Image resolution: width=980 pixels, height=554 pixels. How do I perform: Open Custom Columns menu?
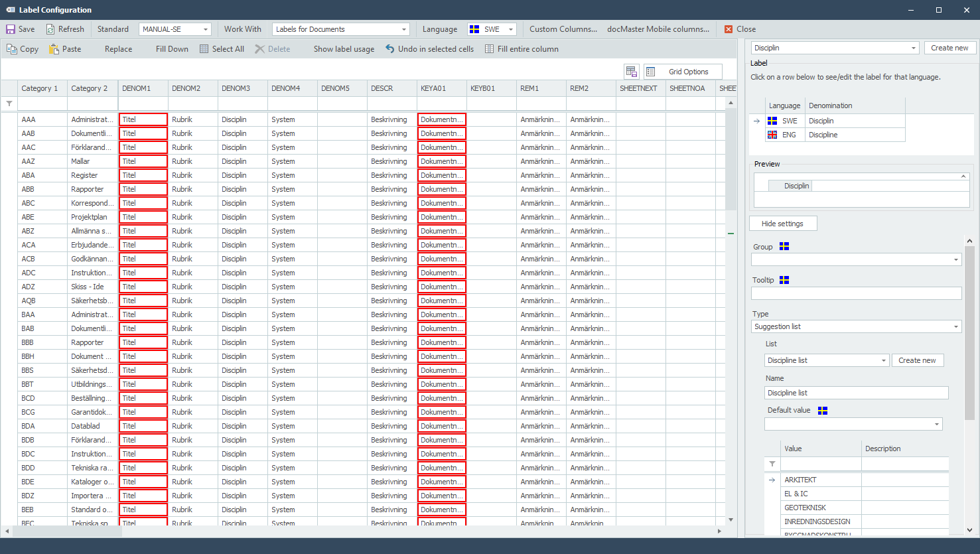563,29
